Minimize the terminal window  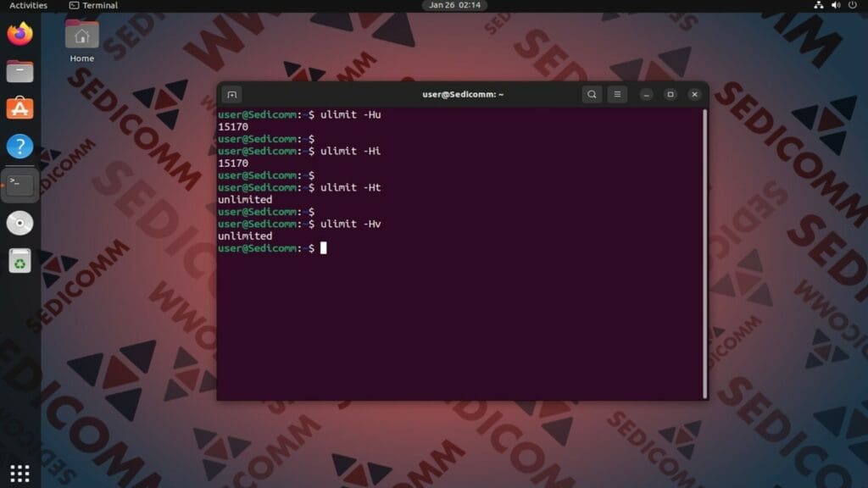pyautogui.click(x=646, y=95)
